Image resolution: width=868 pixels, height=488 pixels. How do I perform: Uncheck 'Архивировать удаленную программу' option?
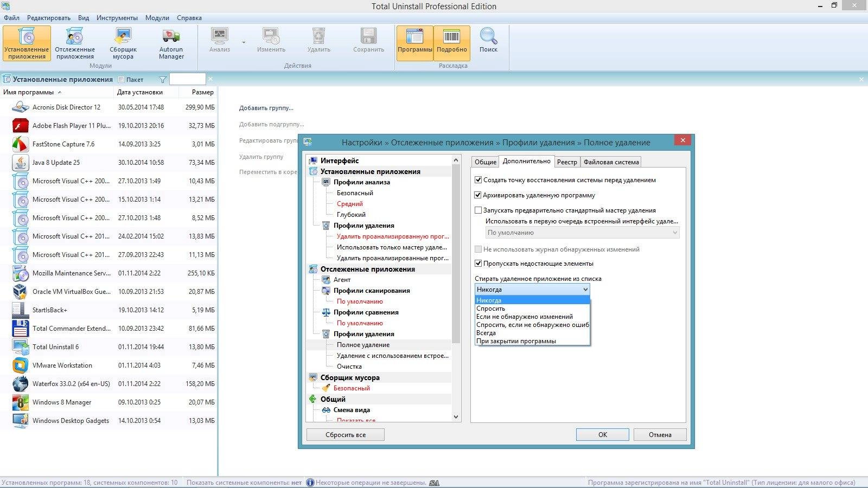[x=478, y=195]
